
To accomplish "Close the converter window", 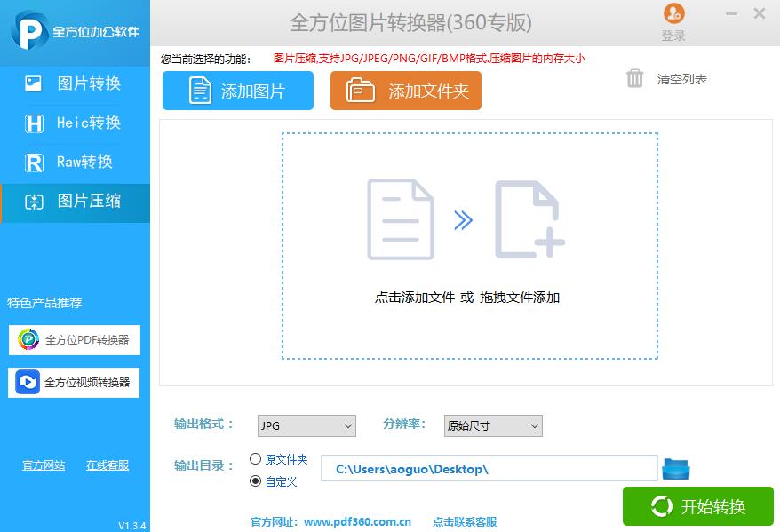I will (759, 13).
